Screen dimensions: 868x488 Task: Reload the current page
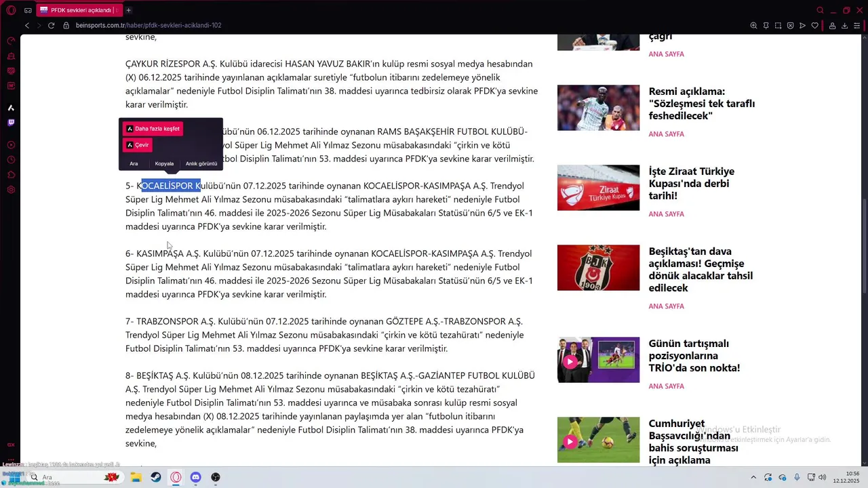(51, 25)
